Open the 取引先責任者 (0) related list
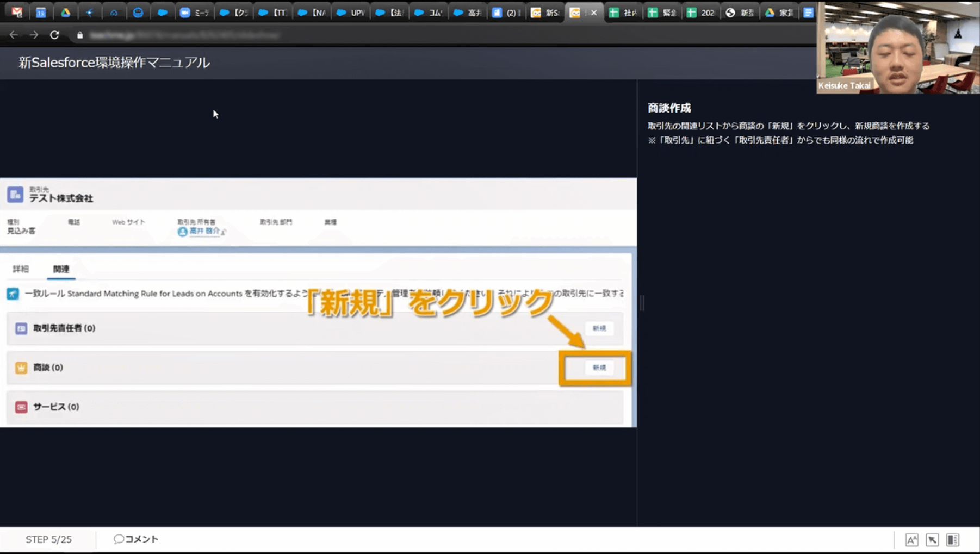980x554 pixels. click(64, 328)
